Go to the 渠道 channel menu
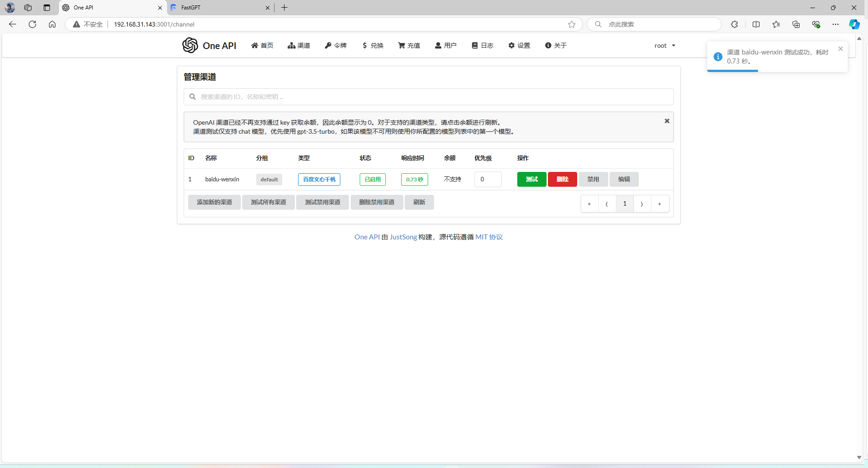Image resolution: width=868 pixels, height=468 pixels. pos(299,45)
